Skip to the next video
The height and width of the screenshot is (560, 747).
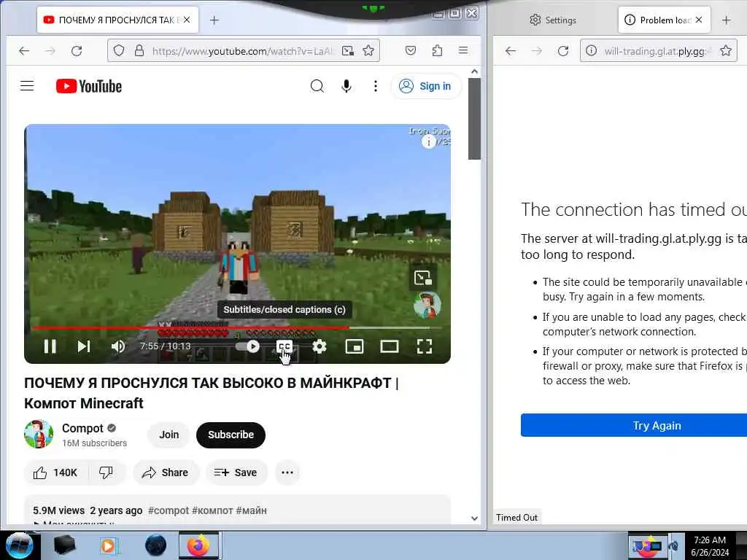pos(84,346)
